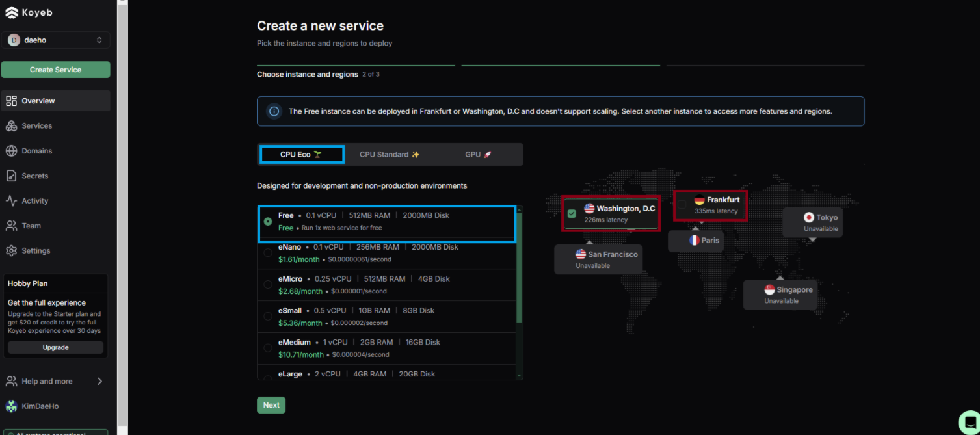The image size is (980, 435).
Task: Select the eLarge instance radio button
Action: tap(268, 377)
